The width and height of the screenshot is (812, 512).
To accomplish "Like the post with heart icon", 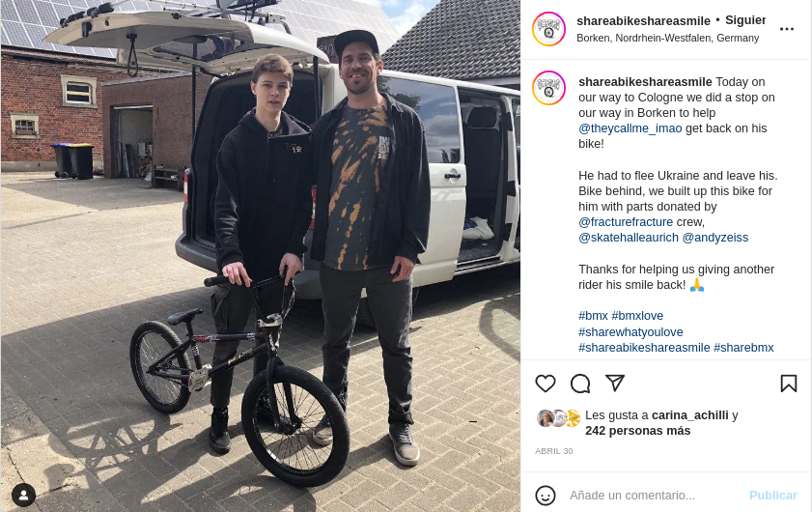I will (546, 384).
